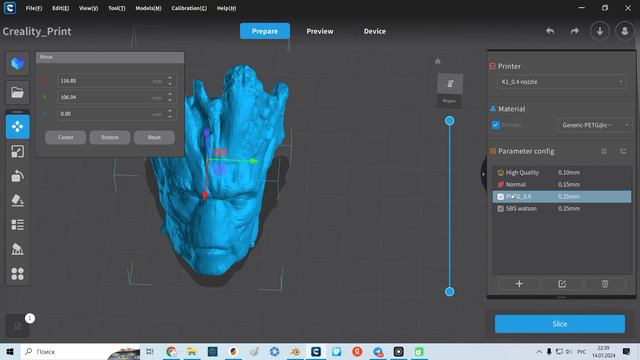Click the Reset button in Move panel

coord(154,138)
